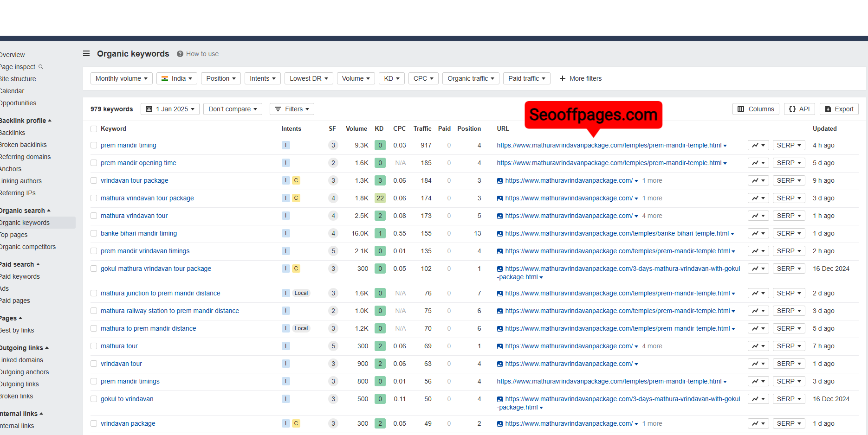Toggle the select-all checkbox in Keyword header
868x435 pixels.
coord(94,129)
